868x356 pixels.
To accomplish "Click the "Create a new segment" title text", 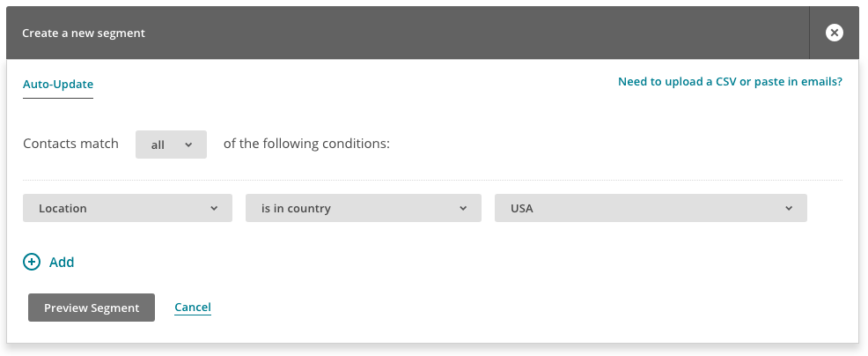I will [84, 33].
